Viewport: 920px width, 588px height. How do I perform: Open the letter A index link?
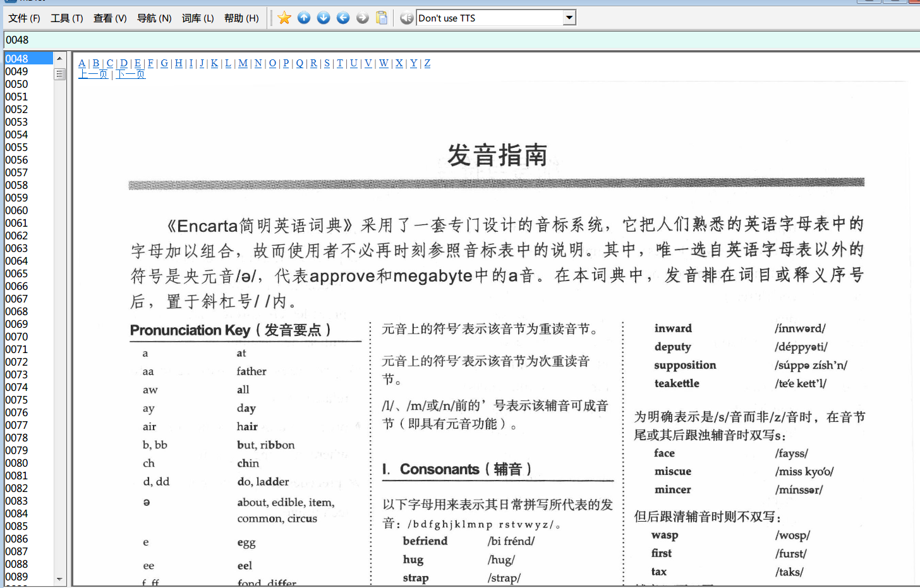coord(82,63)
